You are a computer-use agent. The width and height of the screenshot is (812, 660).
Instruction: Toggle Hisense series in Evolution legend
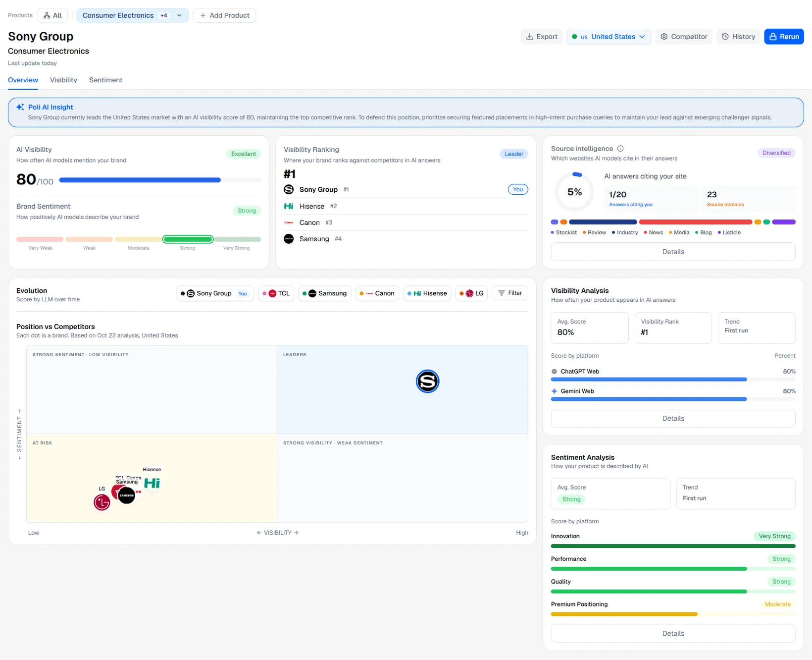tap(427, 293)
